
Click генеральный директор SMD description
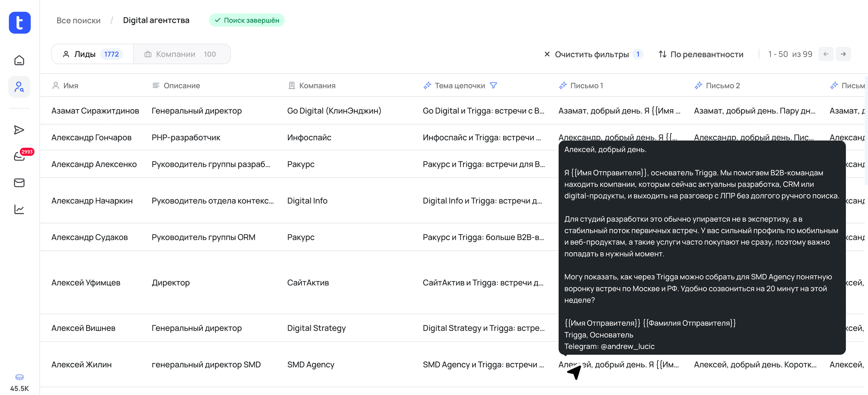click(x=206, y=365)
